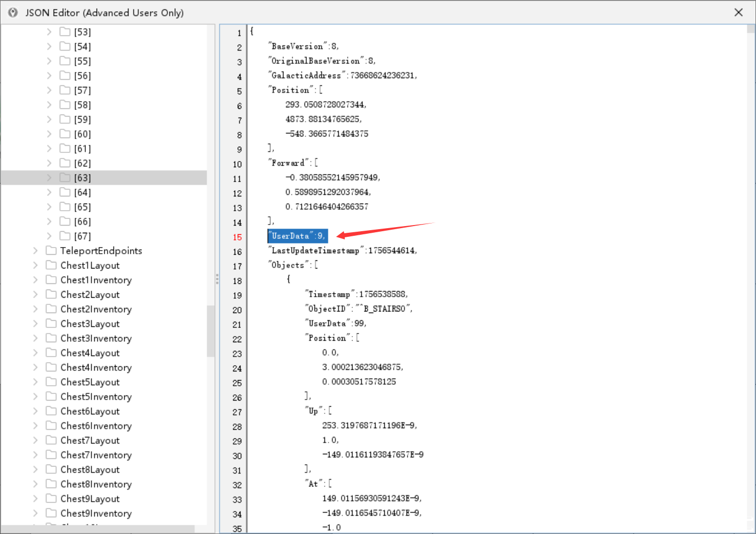
Task: Expand the Chest3Inventory chevron
Action: [35, 338]
